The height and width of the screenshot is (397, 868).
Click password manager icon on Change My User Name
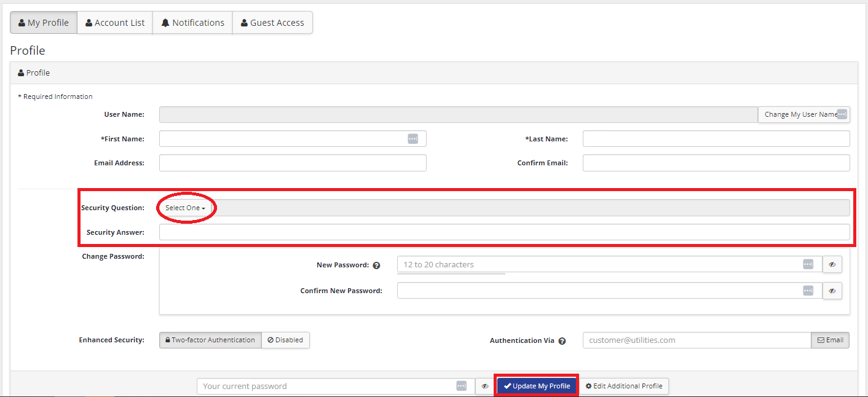point(842,114)
